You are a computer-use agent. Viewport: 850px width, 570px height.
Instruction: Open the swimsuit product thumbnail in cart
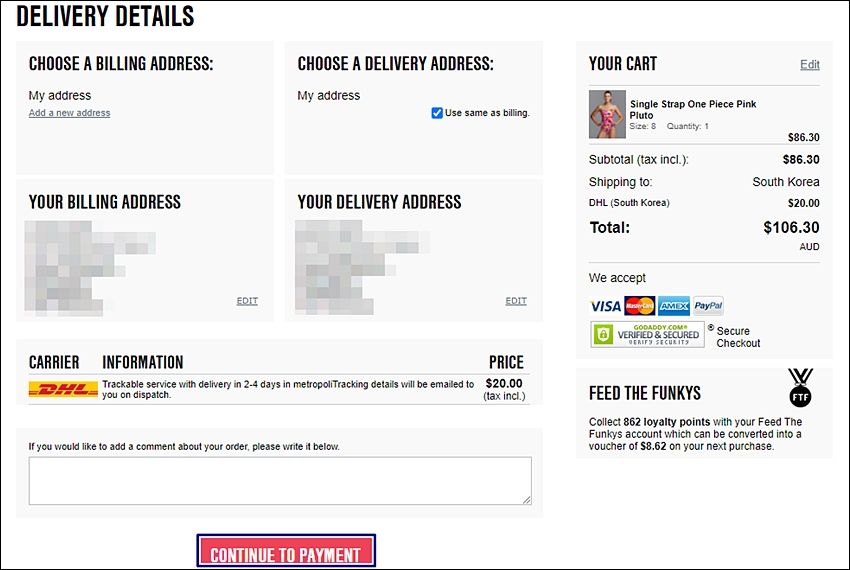point(607,114)
